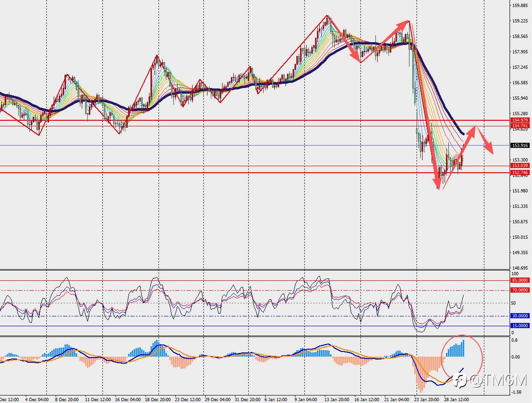Click the 28 Jan 12:00 time label
Viewport: 532px width, 403px height.
click(457, 400)
